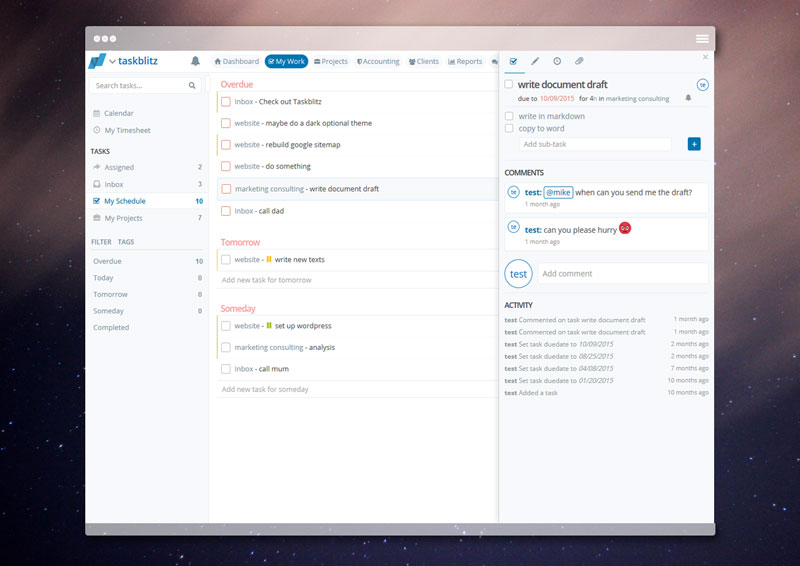Click the yellow priority marker on 'write new texts'
800x566 pixels.
269,259
